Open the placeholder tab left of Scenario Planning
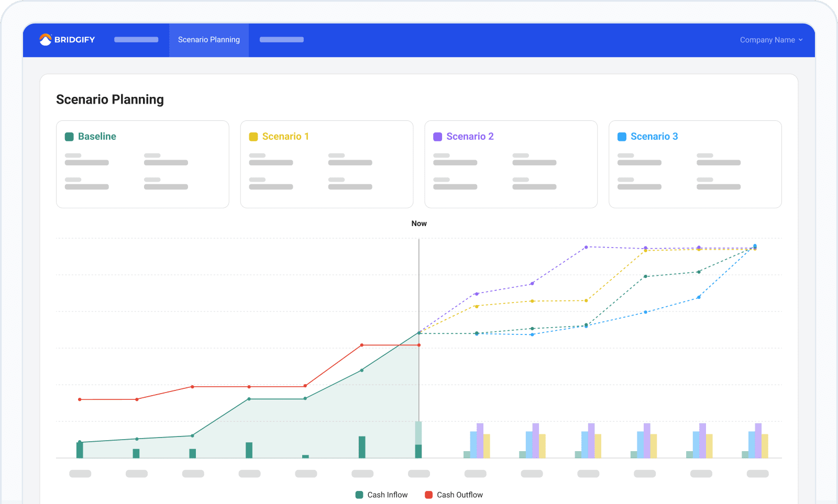 pyautogui.click(x=136, y=40)
